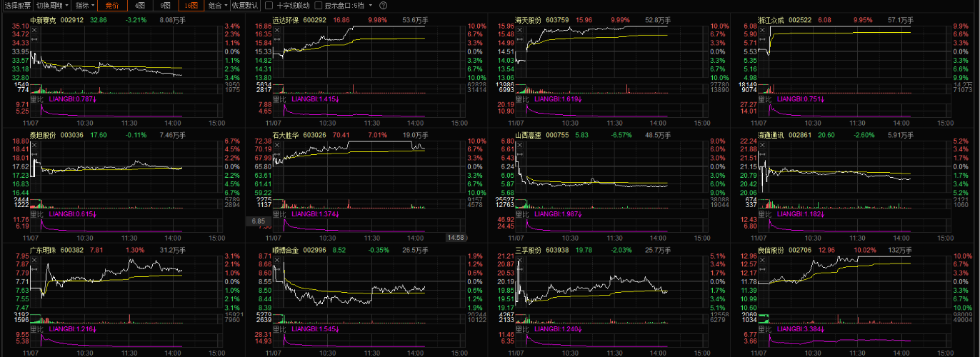980x357 pixels.
Task: Open LIANGBI:1.987 indicator dropdown on 山西高速
Action: tap(559, 214)
